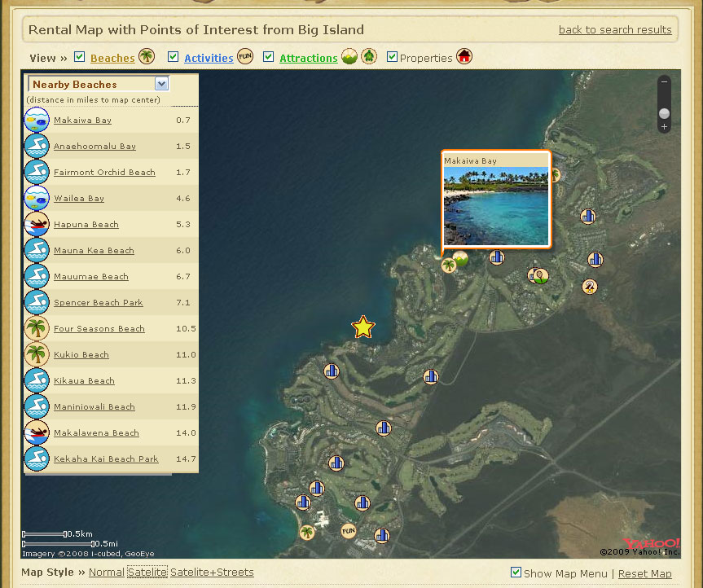Click the Mauumae Beach swimmer icon
Viewport: 703px width, 588px height.
coord(37,275)
